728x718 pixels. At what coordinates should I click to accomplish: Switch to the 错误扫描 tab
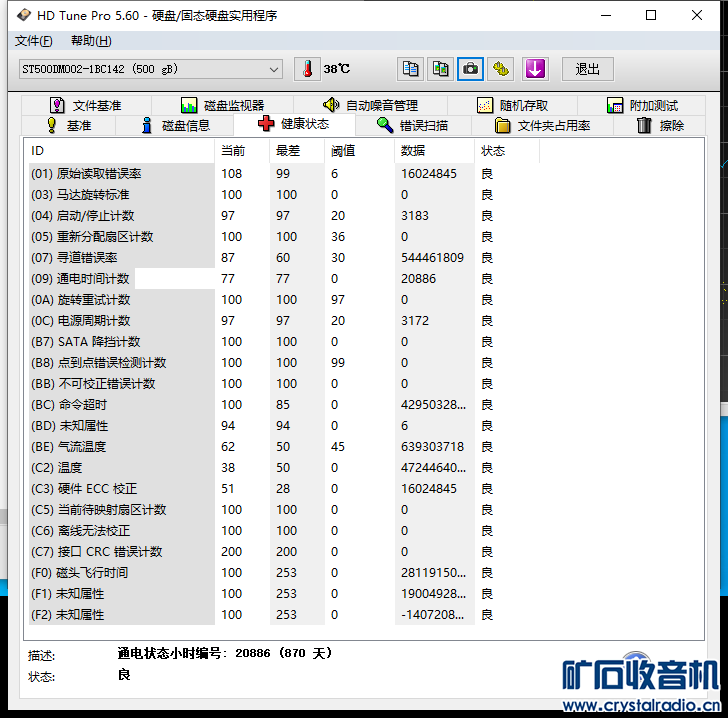tap(413, 125)
